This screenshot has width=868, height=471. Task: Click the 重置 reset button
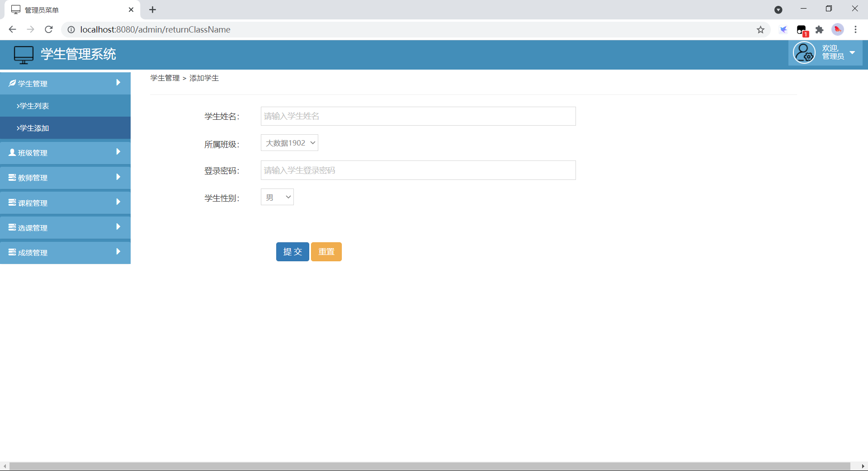click(326, 252)
